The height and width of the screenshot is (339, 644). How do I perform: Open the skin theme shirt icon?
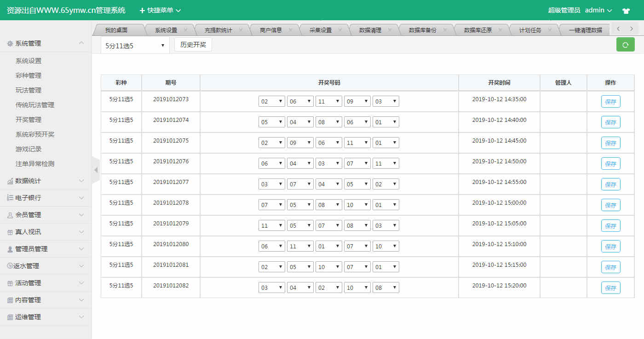tap(626, 11)
